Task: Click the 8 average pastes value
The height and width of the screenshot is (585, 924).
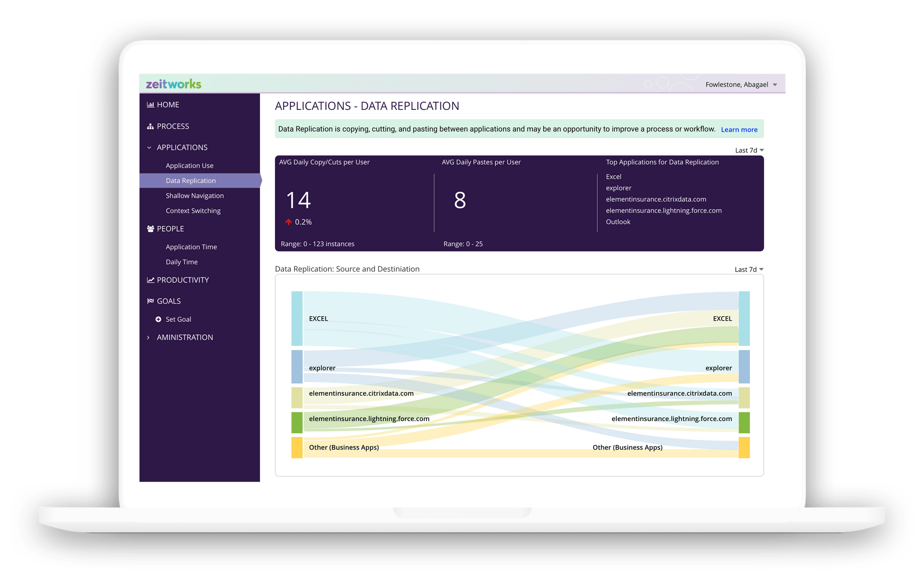Action: tap(460, 200)
